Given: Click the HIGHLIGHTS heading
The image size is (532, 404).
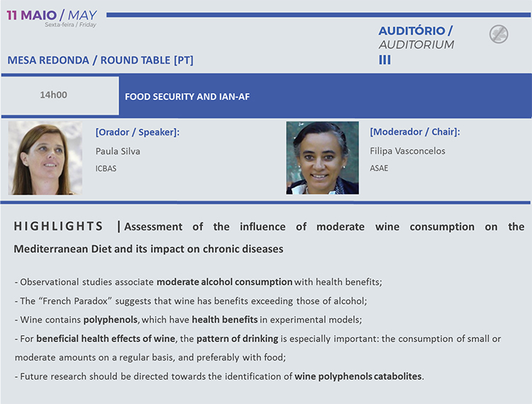Looking at the screenshot, I should 58,226.
